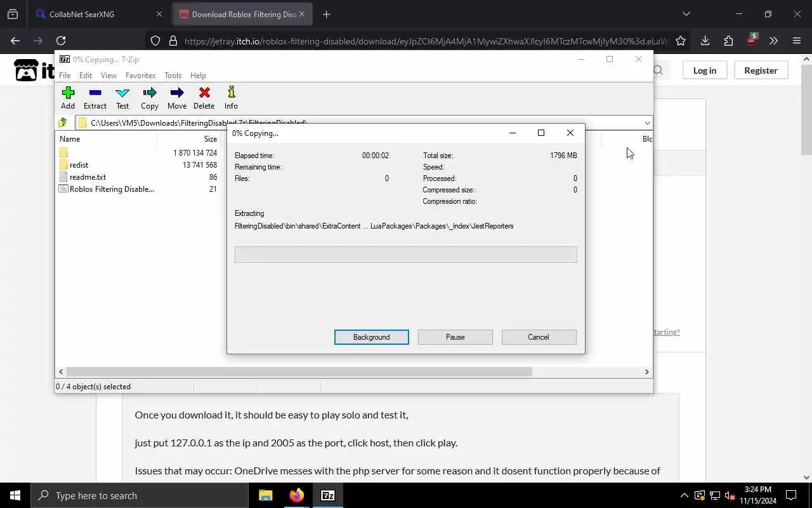Open the 7-Zip Edit menu
812x508 pixels.
(86, 75)
